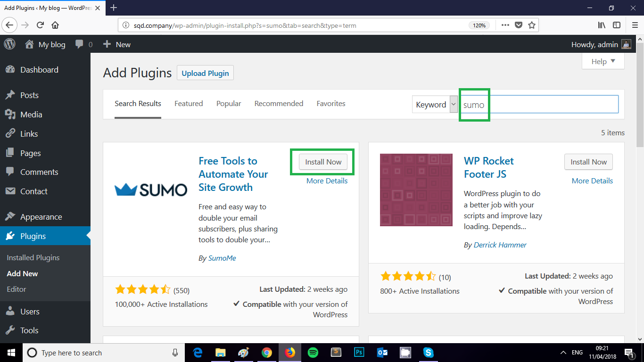Click the Upload Plugin button

coord(205,73)
